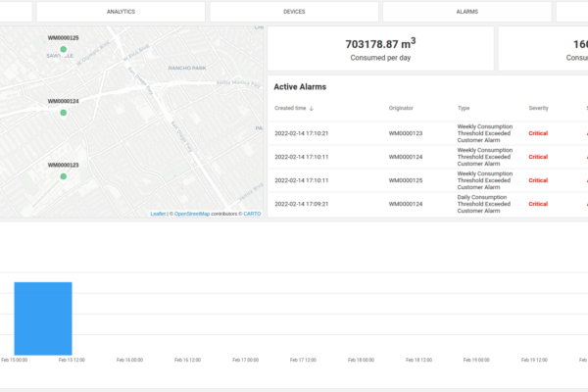
Task: Click the blue consumption bar in chart
Action: pos(42,318)
